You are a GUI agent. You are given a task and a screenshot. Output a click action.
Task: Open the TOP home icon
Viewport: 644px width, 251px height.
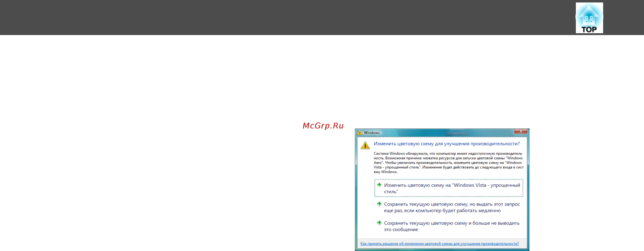tap(589, 18)
